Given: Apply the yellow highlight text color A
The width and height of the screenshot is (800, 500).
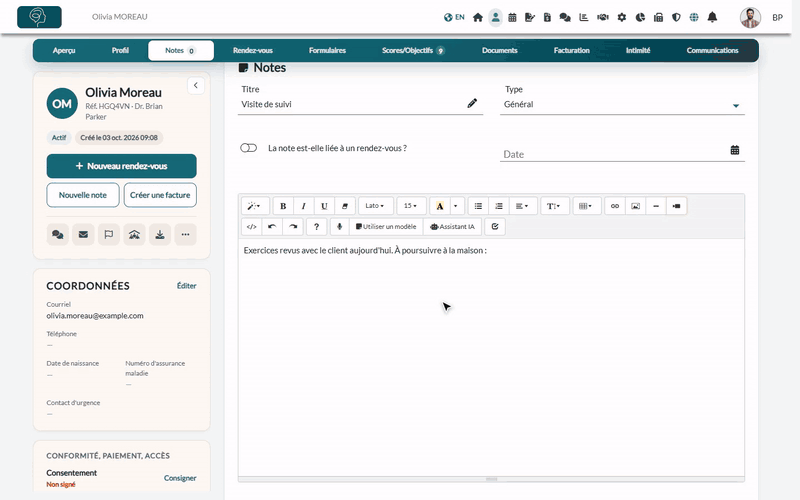Looking at the screenshot, I should point(440,206).
